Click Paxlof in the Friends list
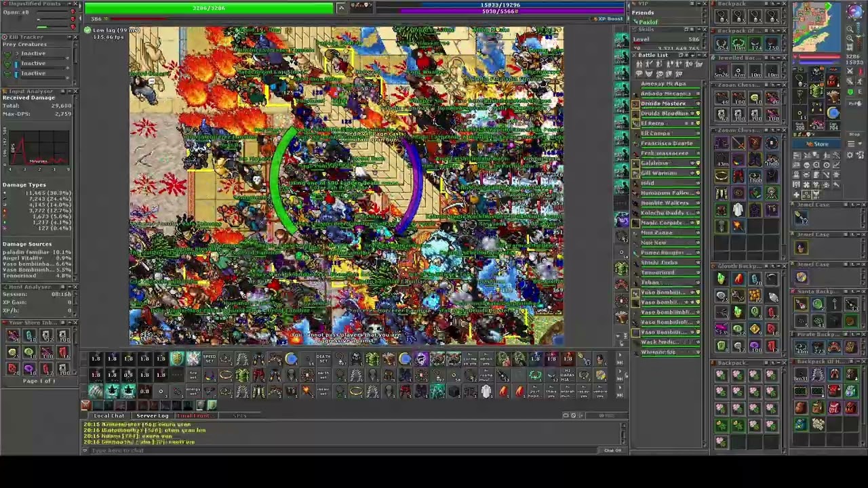The height and width of the screenshot is (488, 868). pos(648,22)
